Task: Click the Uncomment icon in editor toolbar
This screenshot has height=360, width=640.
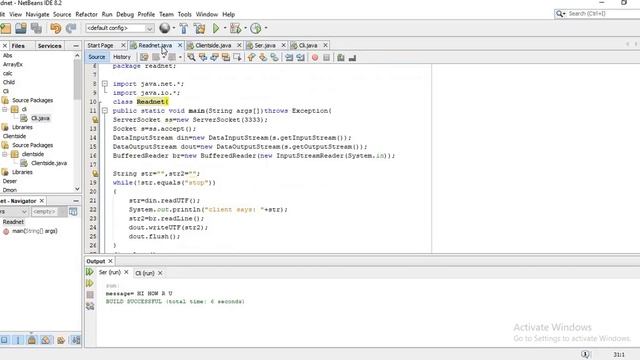Action: [352, 58]
